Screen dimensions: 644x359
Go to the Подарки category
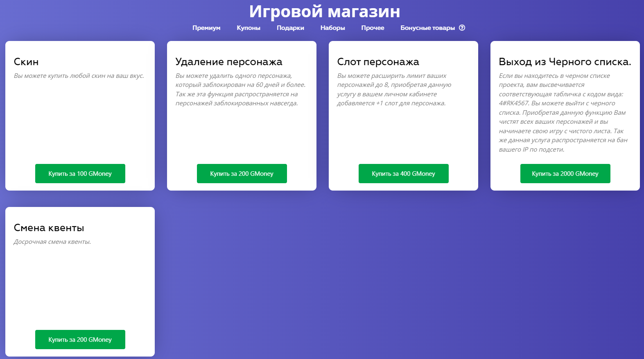click(x=290, y=28)
